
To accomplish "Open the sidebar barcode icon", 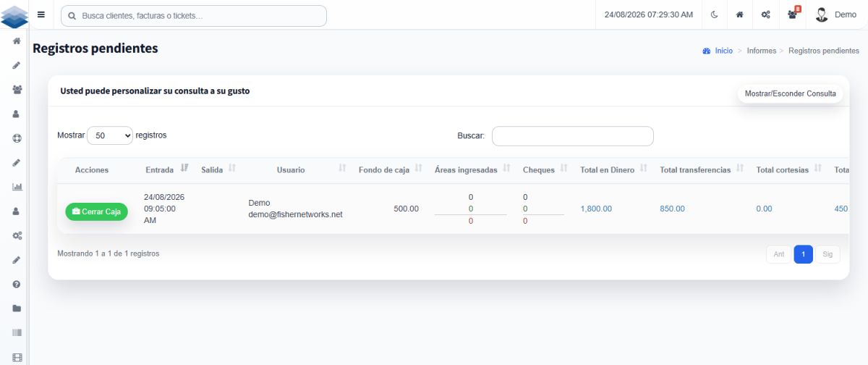I will tap(17, 332).
